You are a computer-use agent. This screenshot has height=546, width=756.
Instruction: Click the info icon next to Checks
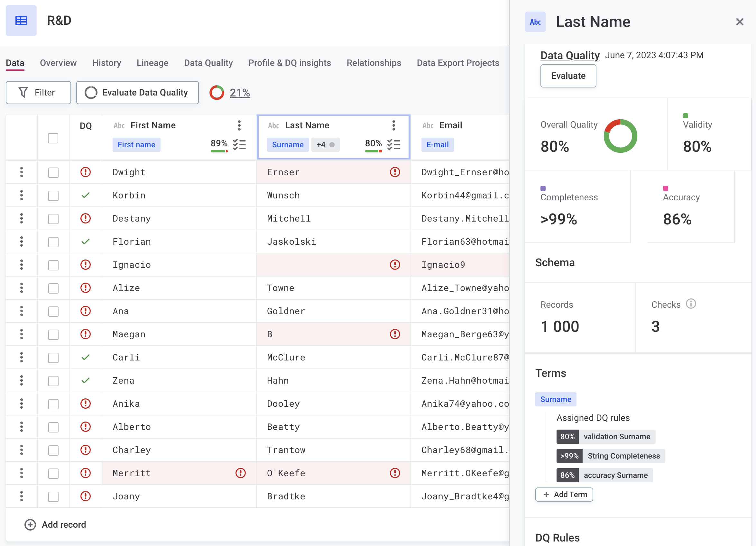point(691,304)
